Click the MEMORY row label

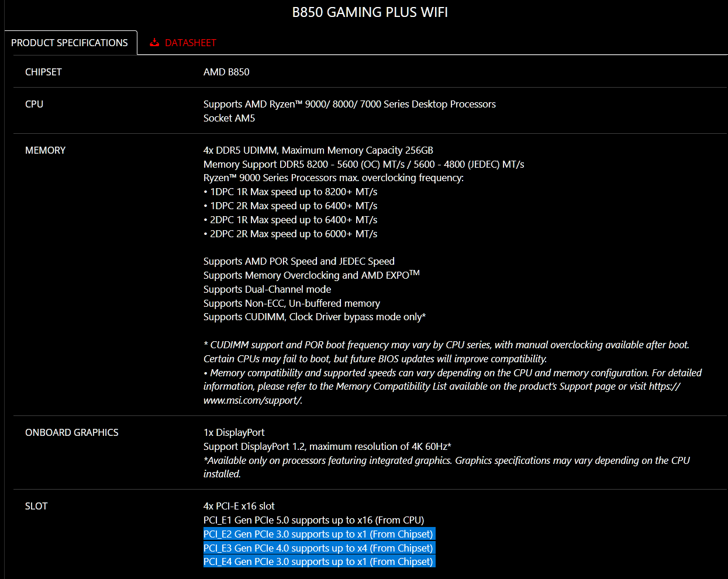click(x=45, y=150)
